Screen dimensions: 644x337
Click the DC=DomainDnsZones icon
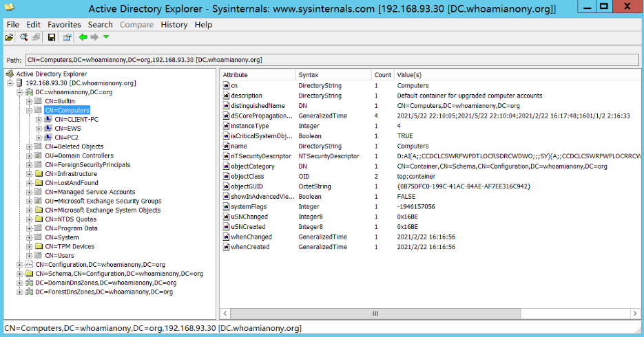tap(29, 283)
